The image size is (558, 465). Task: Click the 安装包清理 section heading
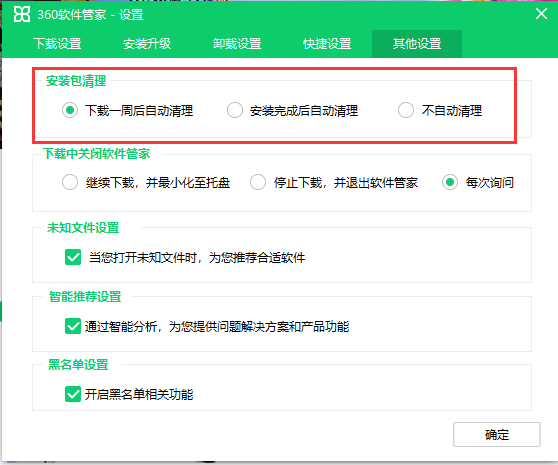76,81
